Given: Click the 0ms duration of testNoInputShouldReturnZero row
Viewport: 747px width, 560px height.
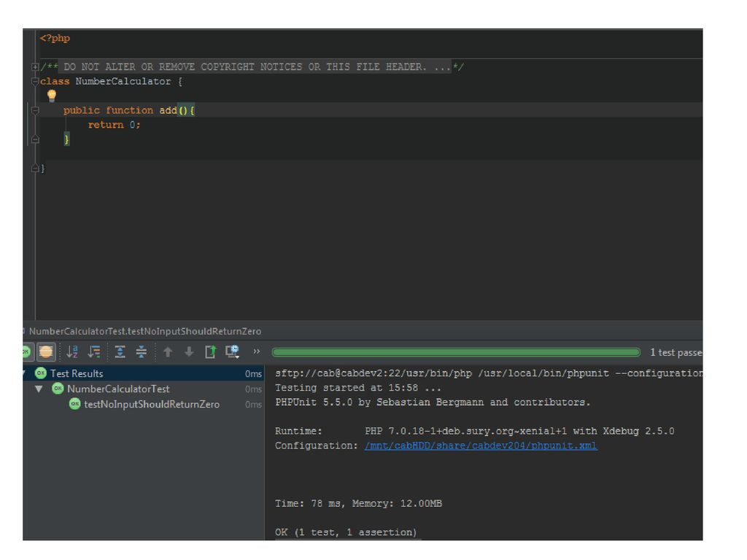Looking at the screenshot, I should coord(253,404).
